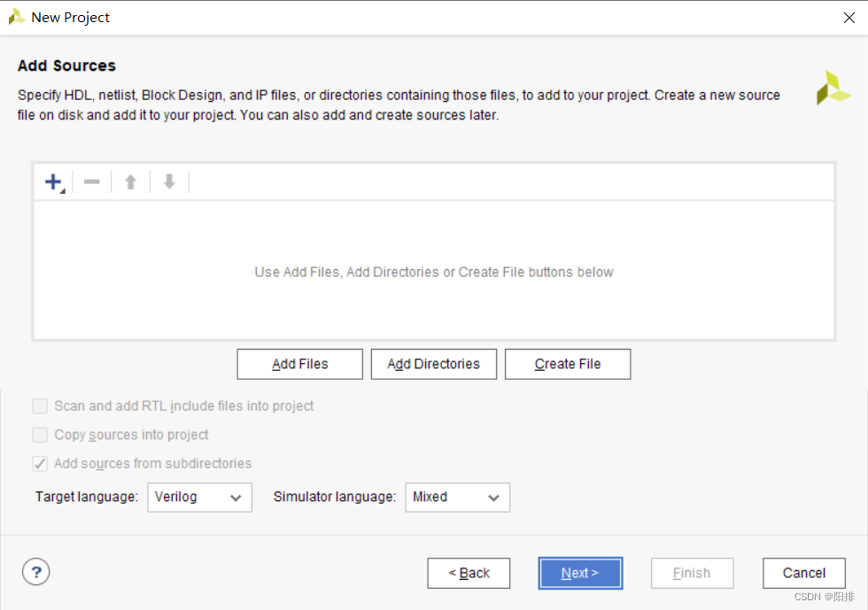Click inside the empty sources list area
The width and height of the screenshot is (868, 610).
tap(434, 270)
